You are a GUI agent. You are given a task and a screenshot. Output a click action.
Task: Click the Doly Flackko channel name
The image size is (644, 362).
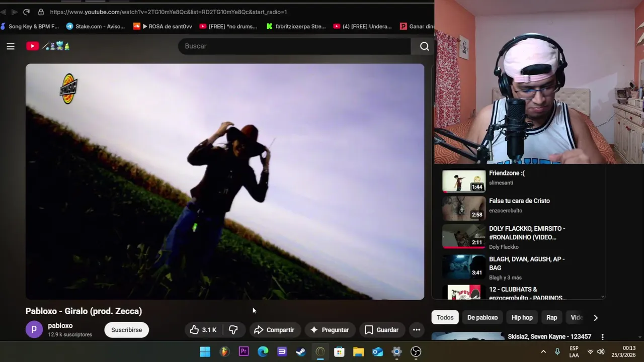(504, 247)
